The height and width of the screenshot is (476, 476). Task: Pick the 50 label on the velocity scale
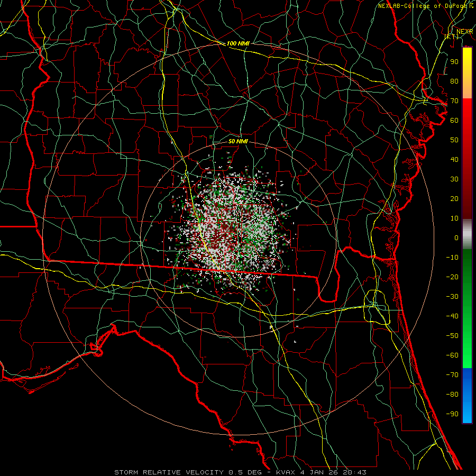click(454, 140)
